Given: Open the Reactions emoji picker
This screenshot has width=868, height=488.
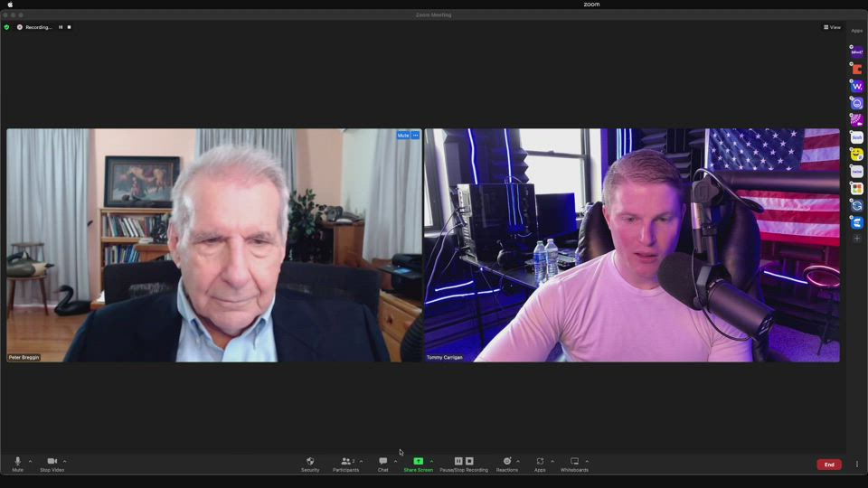Looking at the screenshot, I should click(x=506, y=464).
